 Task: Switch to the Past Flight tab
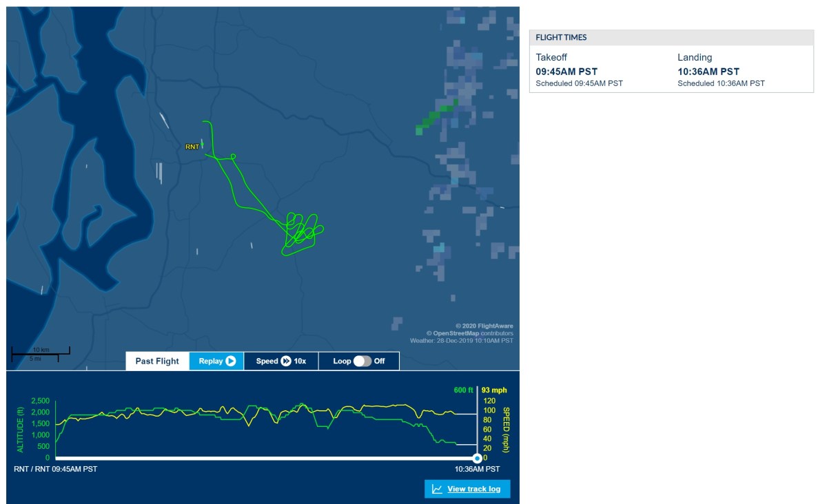[x=157, y=361]
